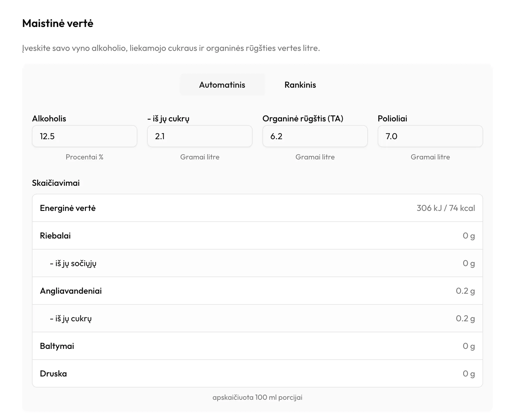Click the 'Polioliai' field label

tap(392, 119)
